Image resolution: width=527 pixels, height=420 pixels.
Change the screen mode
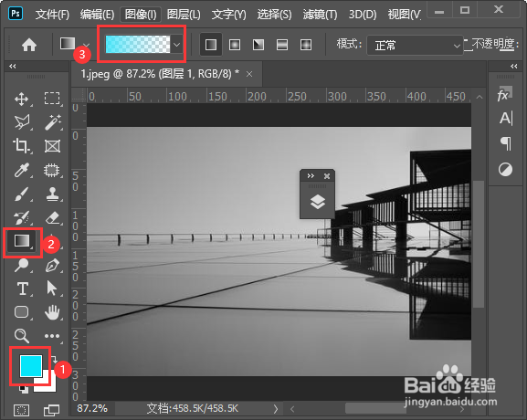52,410
